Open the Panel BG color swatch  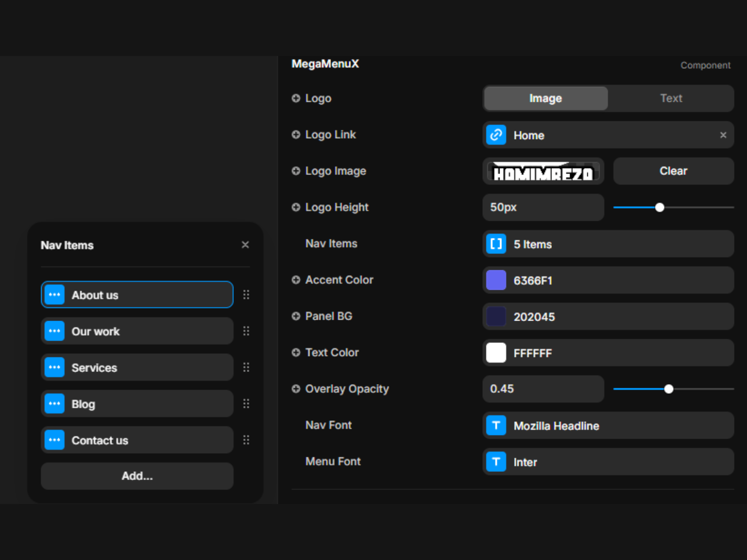tap(496, 317)
